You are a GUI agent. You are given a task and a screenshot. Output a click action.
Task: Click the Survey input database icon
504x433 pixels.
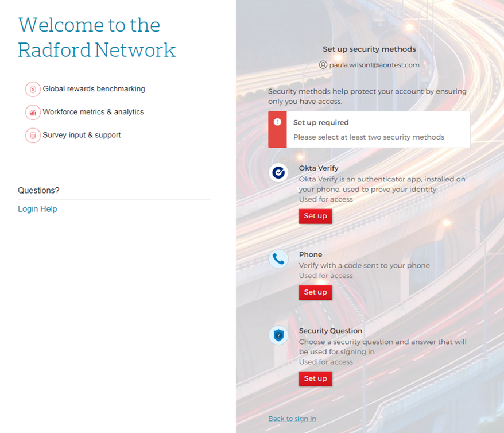[33, 136]
